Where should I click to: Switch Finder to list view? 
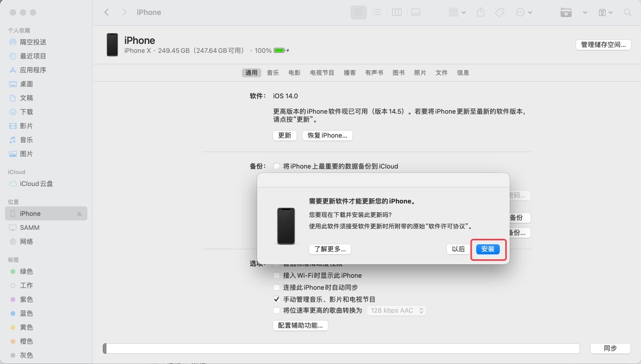(x=377, y=12)
